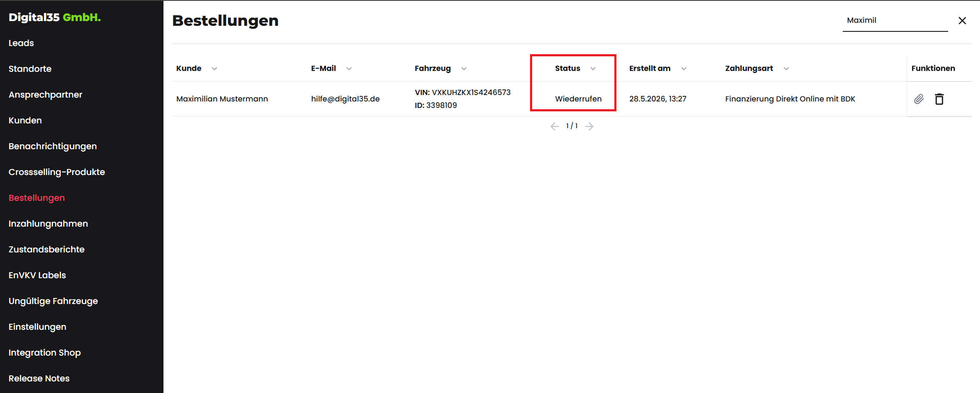This screenshot has height=393, width=980.
Task: Open Einstellungen in the sidebar
Action: pyautogui.click(x=37, y=327)
